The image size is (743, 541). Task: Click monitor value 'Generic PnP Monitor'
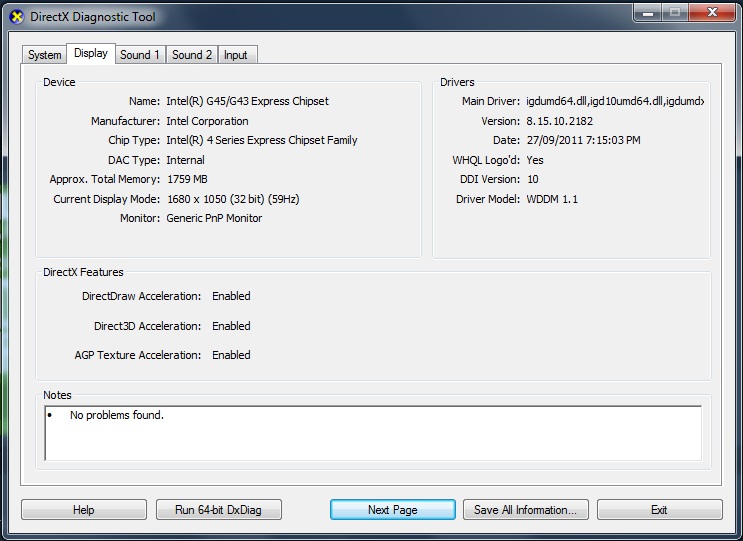click(x=214, y=218)
